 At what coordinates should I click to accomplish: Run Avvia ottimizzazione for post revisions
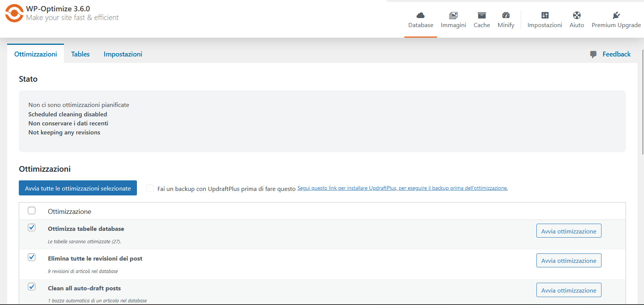coord(568,261)
